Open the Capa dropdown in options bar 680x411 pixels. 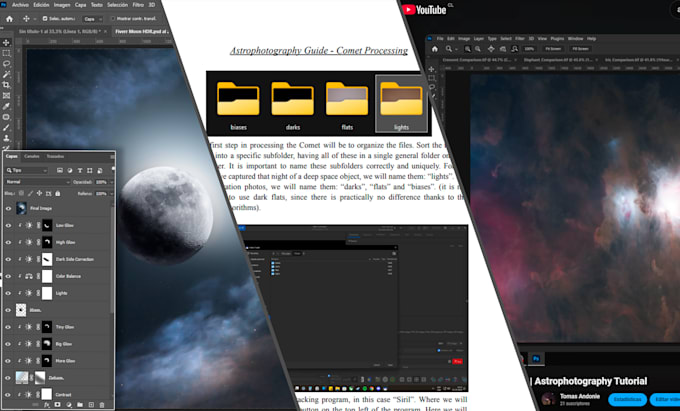(93, 19)
